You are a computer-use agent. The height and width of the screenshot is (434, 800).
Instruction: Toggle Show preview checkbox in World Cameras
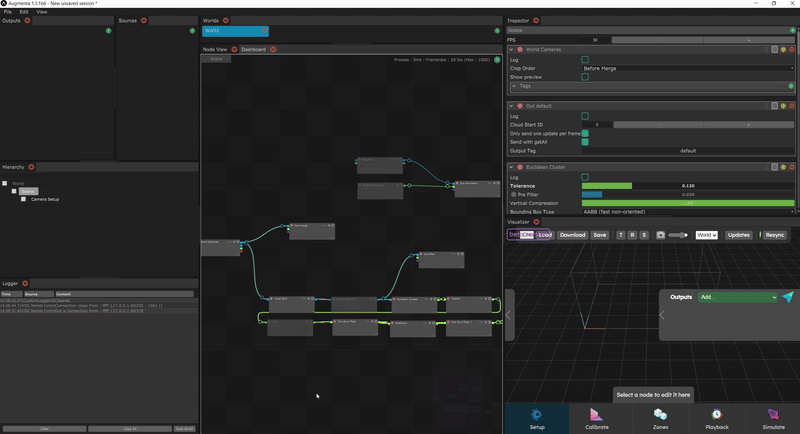coord(585,77)
